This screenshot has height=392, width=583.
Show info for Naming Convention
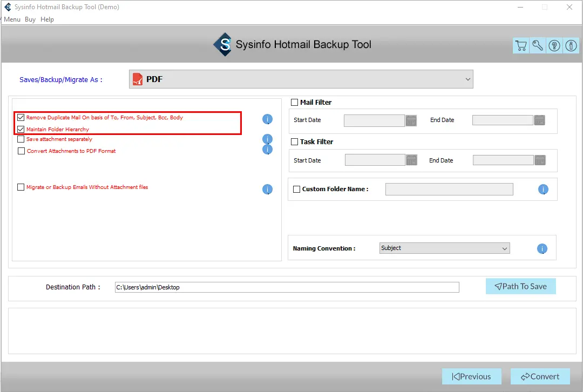[542, 248]
